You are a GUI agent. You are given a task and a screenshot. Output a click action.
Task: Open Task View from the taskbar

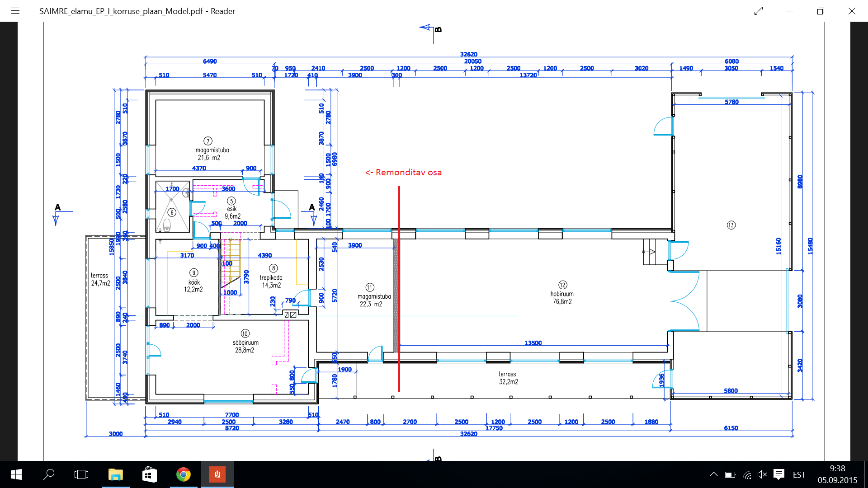pos(81,474)
